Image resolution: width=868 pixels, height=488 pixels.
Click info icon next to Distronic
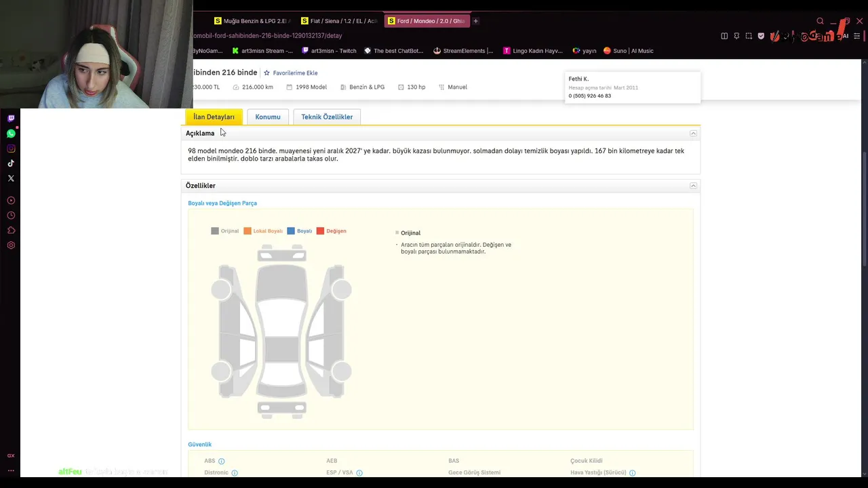235,472
